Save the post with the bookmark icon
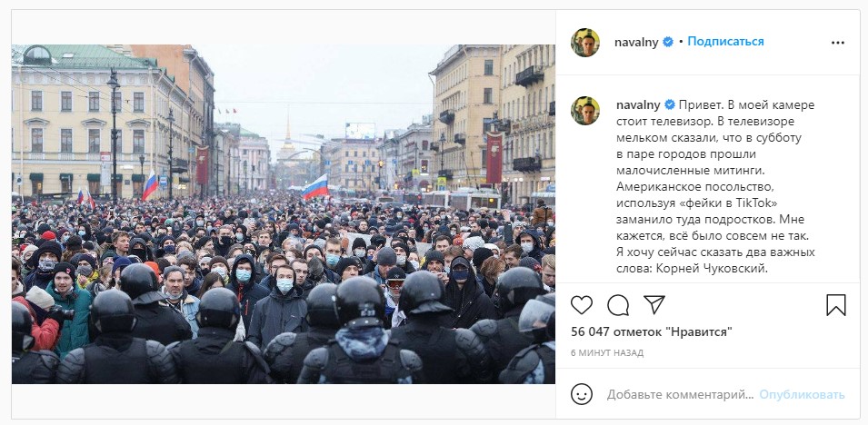Screen dimensions: 868x425 [836, 305]
